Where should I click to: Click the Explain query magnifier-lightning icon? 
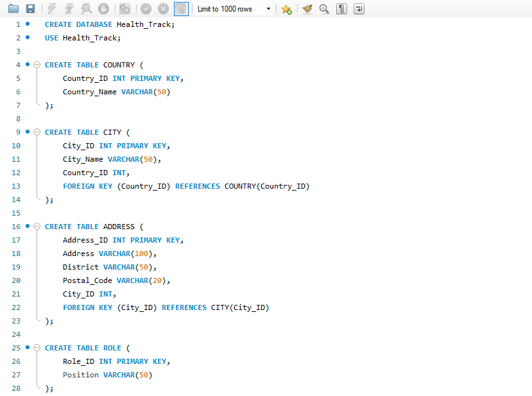coord(86,9)
